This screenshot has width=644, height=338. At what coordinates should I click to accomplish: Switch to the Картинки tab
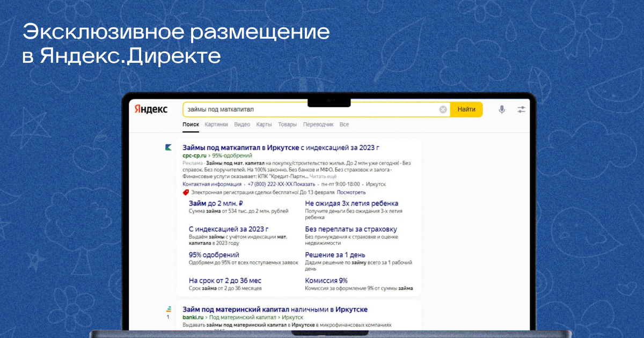point(216,124)
